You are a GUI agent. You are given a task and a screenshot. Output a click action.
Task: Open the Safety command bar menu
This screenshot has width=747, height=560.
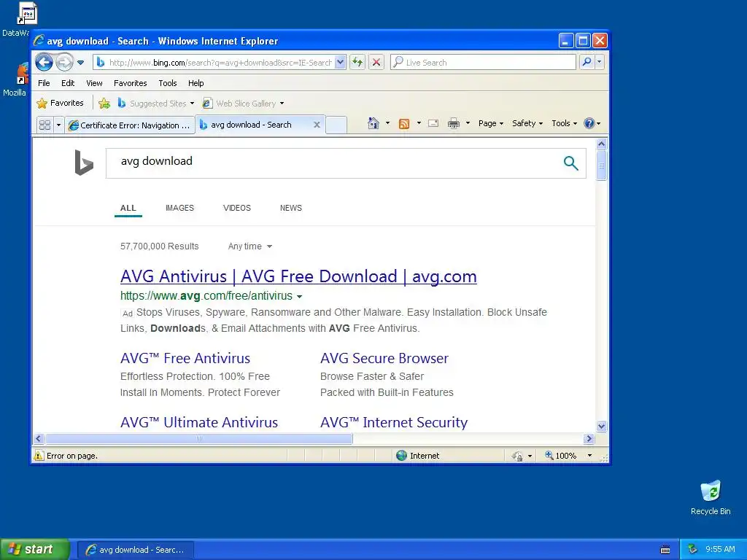(x=527, y=123)
